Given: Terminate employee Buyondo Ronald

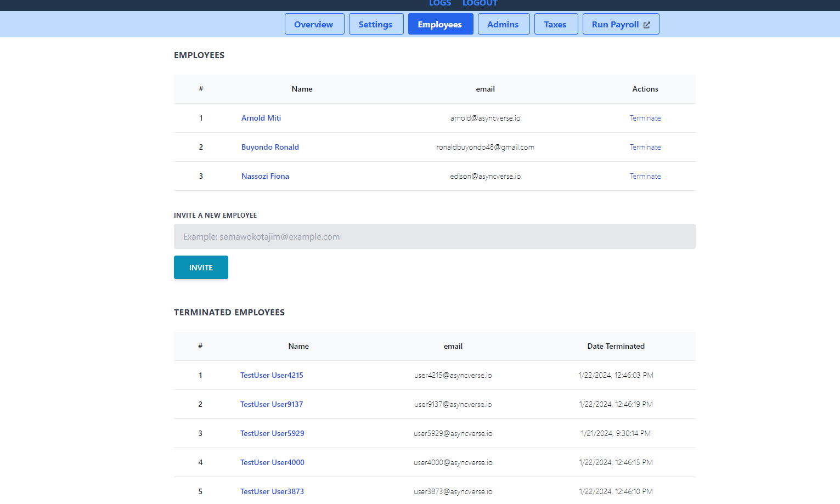Looking at the screenshot, I should coord(645,147).
